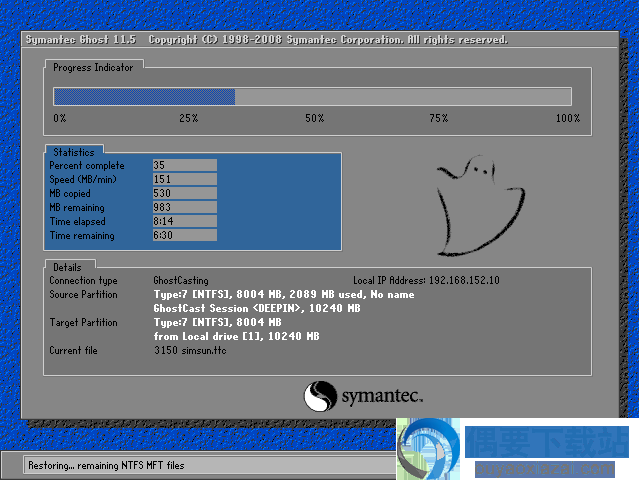Click the "Source Partition" label

[x=83, y=294]
